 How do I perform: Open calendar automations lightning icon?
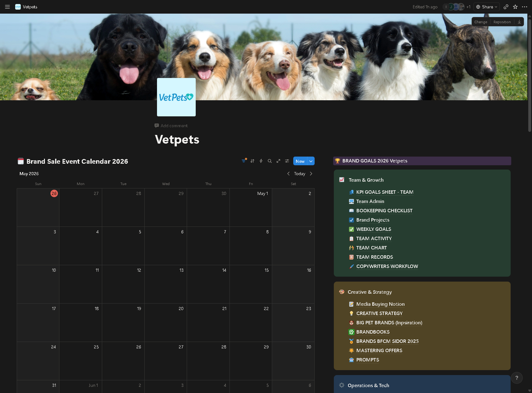[x=261, y=161]
